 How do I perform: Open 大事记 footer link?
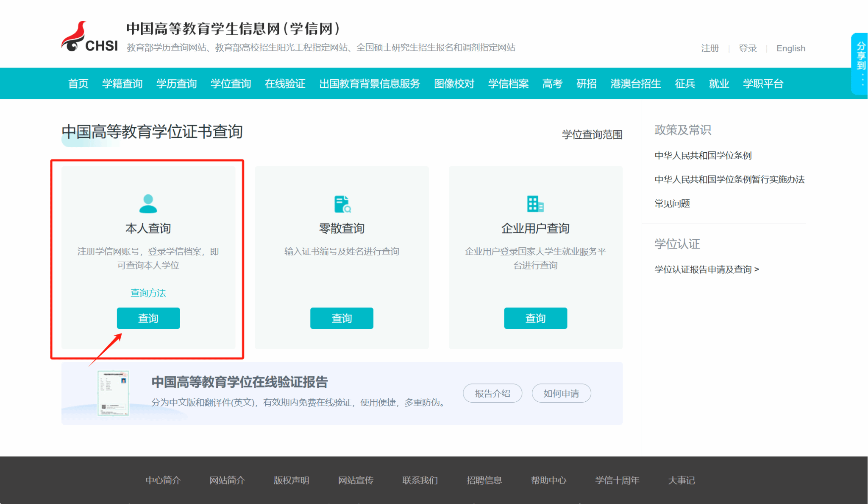[x=682, y=480]
